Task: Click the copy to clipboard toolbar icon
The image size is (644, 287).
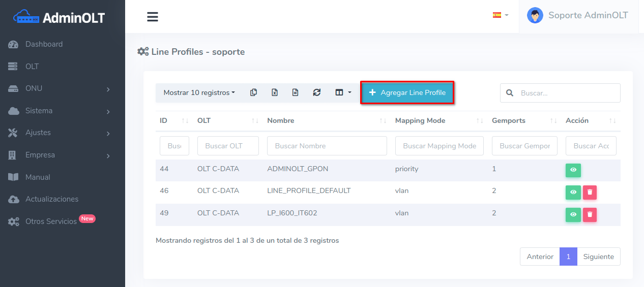Action: 253,92
